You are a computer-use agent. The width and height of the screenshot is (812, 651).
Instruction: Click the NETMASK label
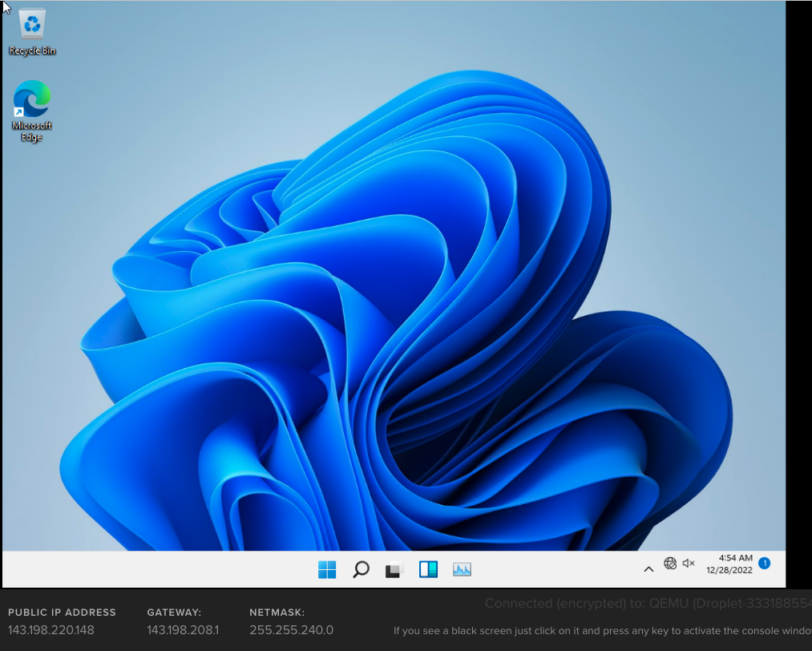point(277,613)
